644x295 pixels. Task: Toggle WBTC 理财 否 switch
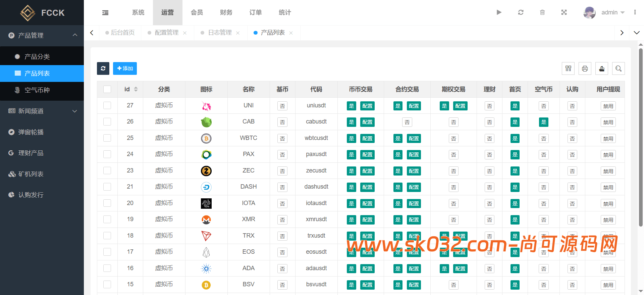pyautogui.click(x=490, y=139)
